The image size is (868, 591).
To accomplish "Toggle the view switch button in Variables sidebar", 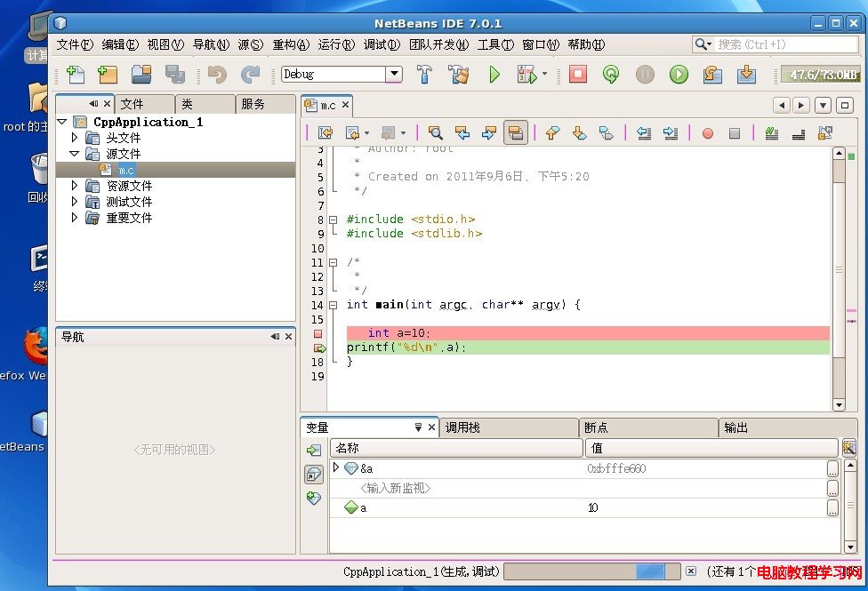I will (314, 474).
